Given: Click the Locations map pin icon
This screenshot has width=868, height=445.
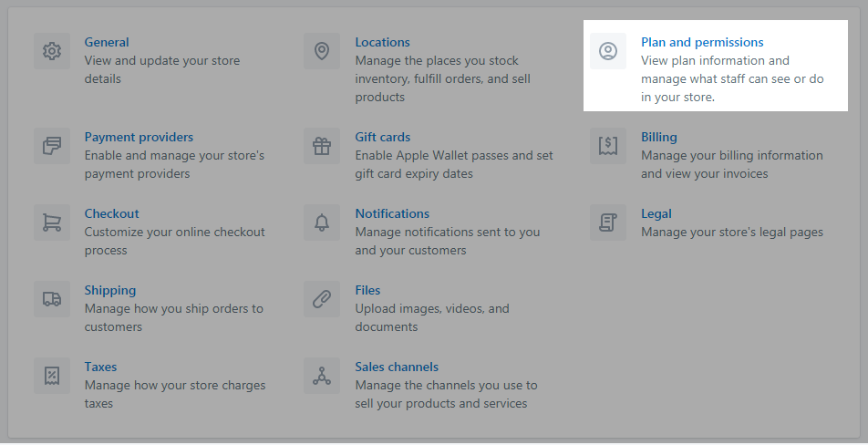Looking at the screenshot, I should tap(322, 51).
